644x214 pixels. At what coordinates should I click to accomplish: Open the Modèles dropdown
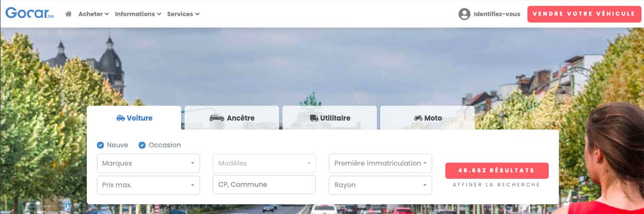(x=264, y=163)
